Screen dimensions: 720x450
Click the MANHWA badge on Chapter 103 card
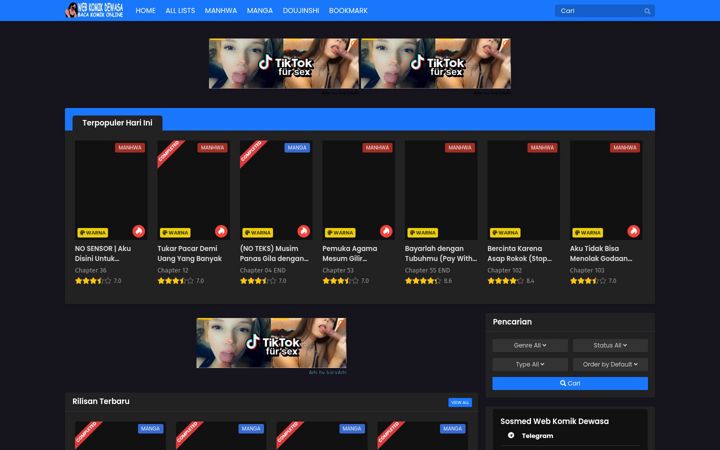pyautogui.click(x=625, y=148)
